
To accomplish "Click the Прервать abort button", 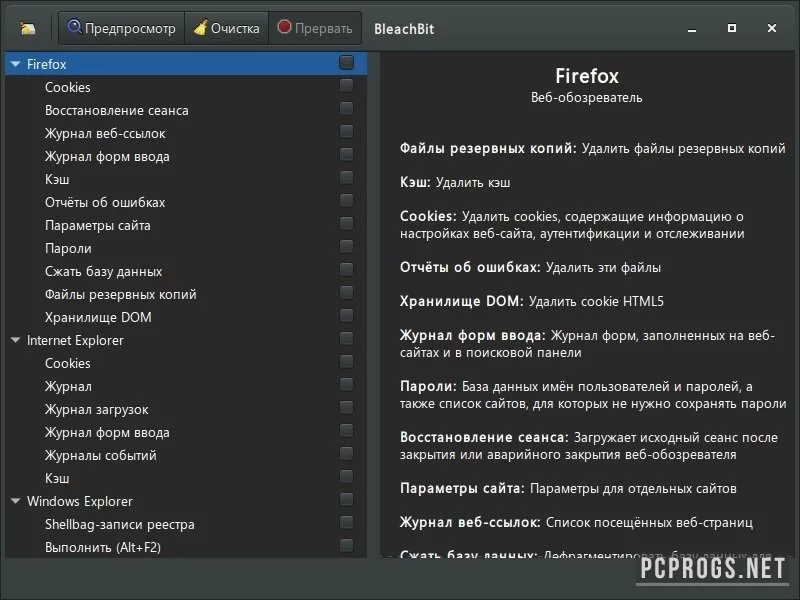I will [315, 28].
